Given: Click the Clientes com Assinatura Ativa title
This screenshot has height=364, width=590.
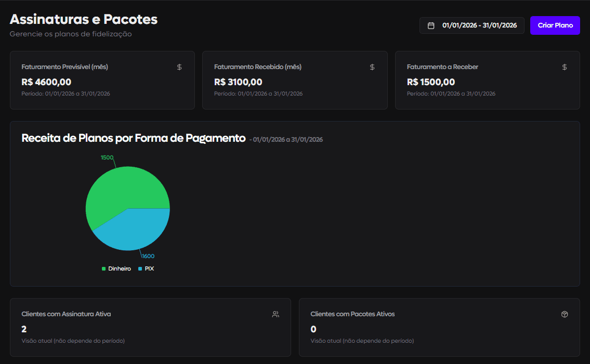Looking at the screenshot, I should pyautogui.click(x=66, y=314).
